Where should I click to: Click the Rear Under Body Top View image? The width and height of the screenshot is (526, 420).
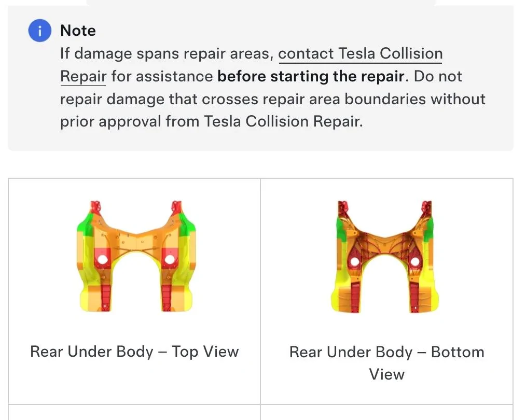pos(136,256)
